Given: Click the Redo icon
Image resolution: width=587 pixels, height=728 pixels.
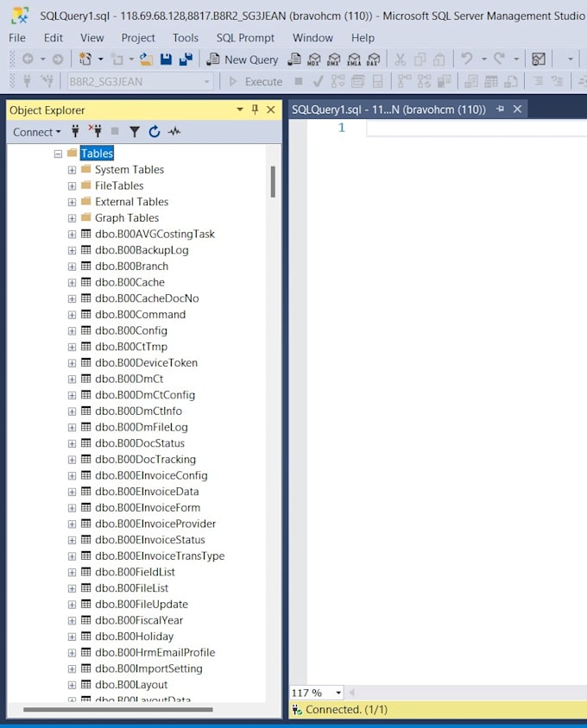Looking at the screenshot, I should pyautogui.click(x=499, y=59).
